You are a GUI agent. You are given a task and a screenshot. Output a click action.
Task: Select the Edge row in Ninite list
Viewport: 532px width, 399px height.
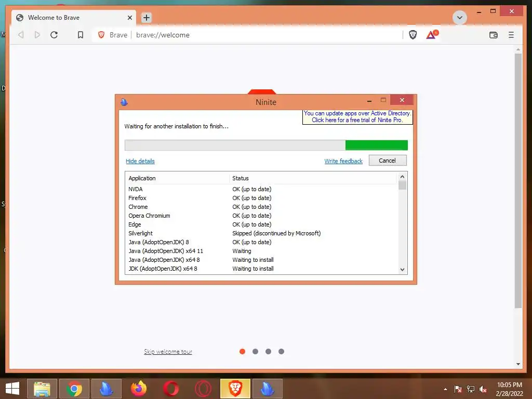click(261, 224)
